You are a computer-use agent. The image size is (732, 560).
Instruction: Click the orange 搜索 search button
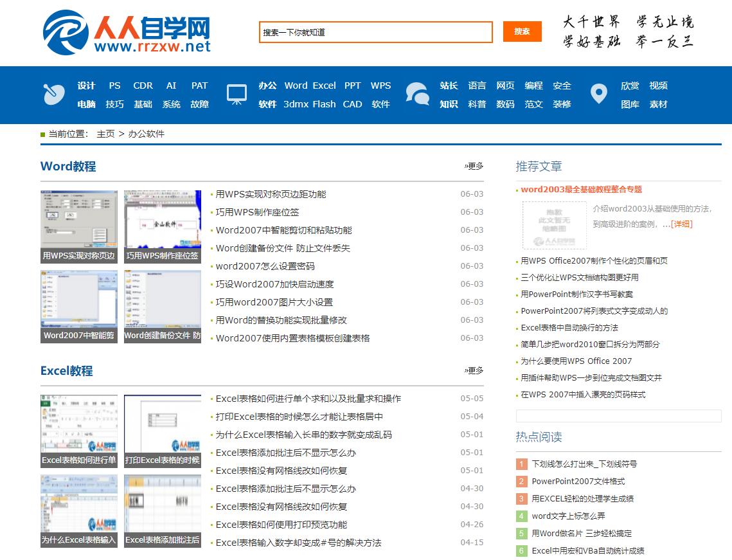pos(523,32)
